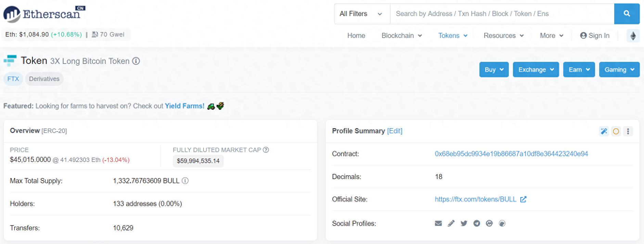Click the blue search magnifier button
This screenshot has height=244, width=644.
point(627,14)
